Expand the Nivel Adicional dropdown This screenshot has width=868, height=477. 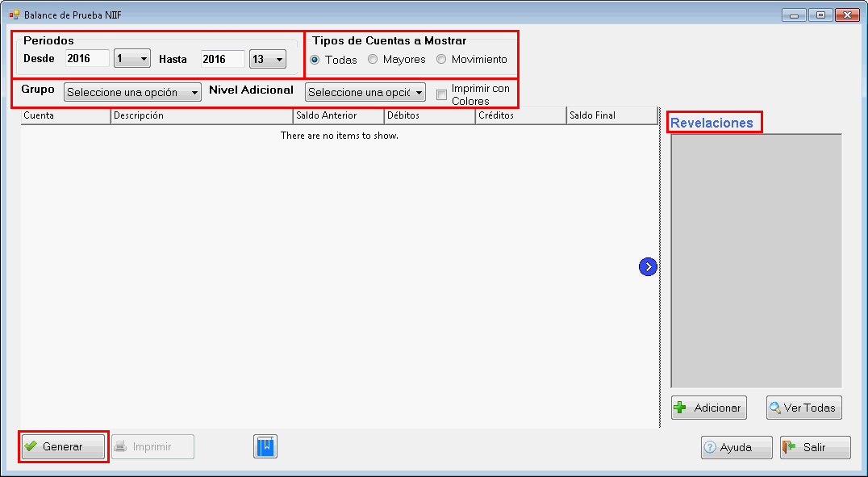365,93
